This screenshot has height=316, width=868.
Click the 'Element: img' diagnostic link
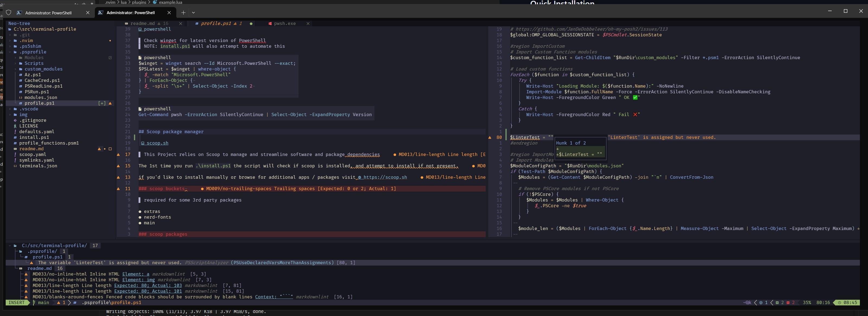[x=139, y=280]
